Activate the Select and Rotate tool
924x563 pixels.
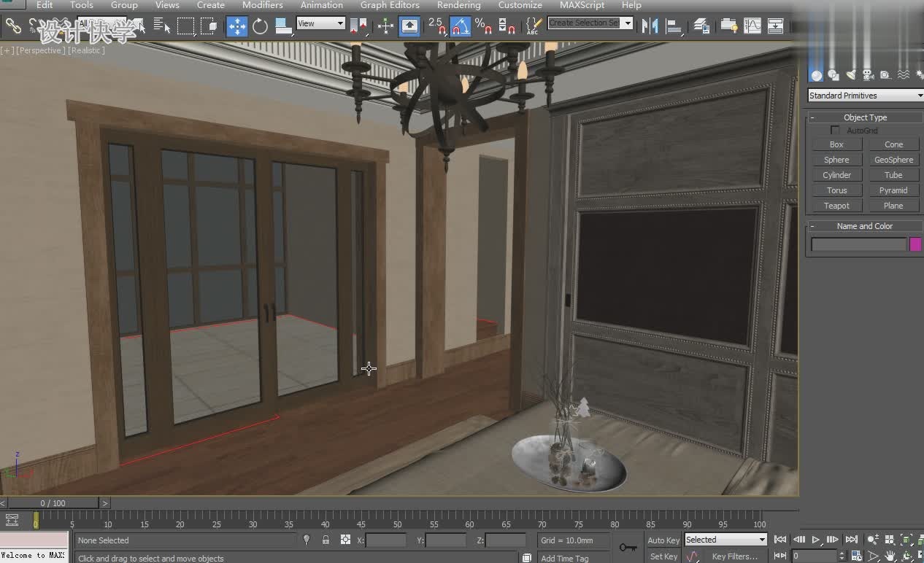260,27
